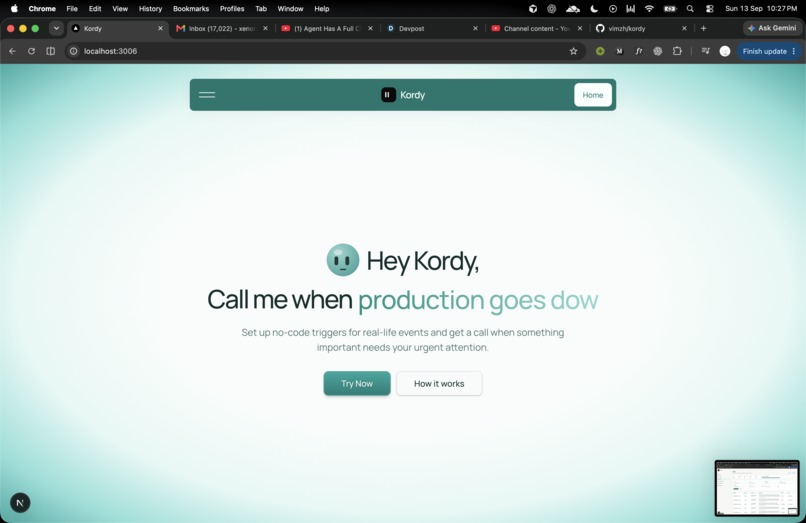Click the Kordy face mascot icon
The height and width of the screenshot is (523, 806).
[343, 260]
